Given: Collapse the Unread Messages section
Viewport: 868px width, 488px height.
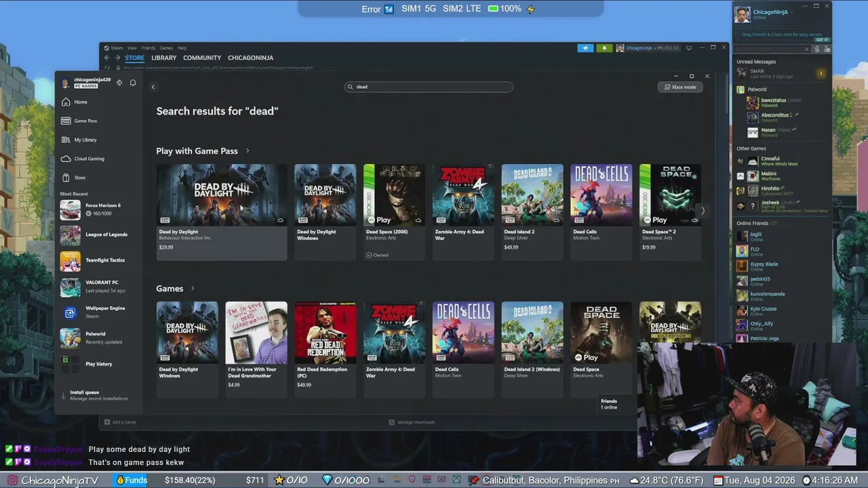Looking at the screenshot, I should point(756,62).
